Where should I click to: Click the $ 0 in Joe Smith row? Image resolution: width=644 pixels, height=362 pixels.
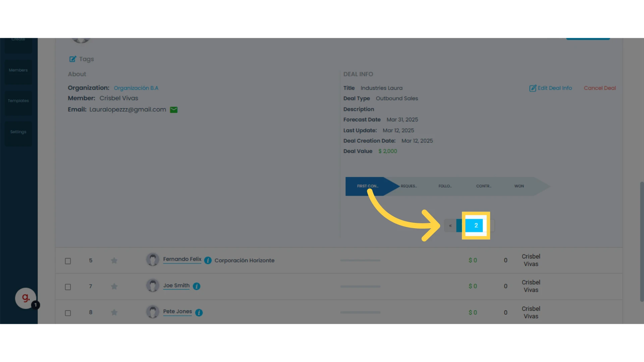pos(473,286)
